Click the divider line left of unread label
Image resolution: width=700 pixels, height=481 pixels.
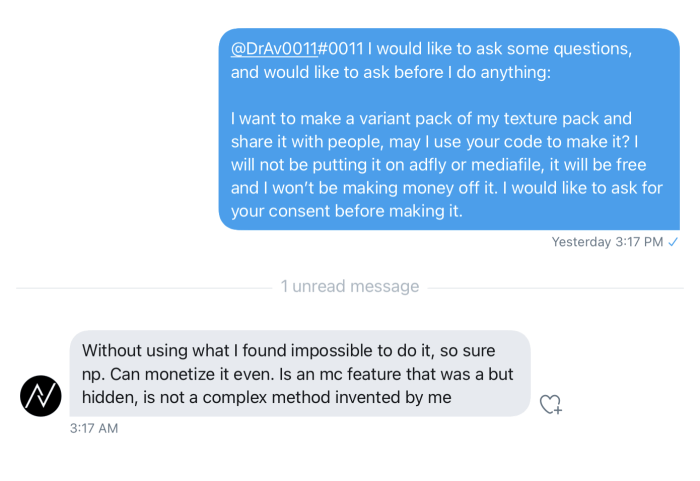(144, 288)
